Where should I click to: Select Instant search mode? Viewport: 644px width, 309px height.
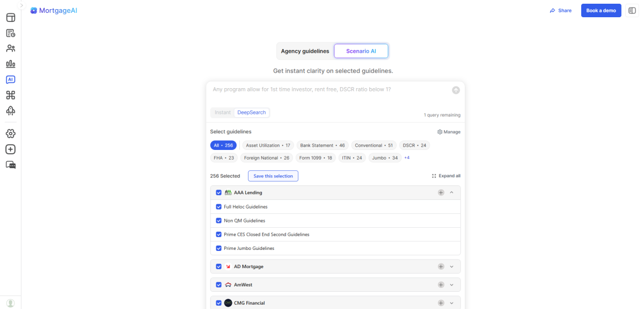[x=223, y=112]
